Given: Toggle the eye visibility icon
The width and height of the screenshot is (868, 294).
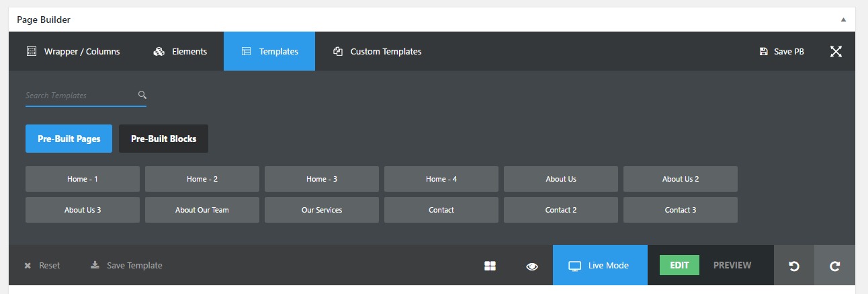Looking at the screenshot, I should point(532,266).
